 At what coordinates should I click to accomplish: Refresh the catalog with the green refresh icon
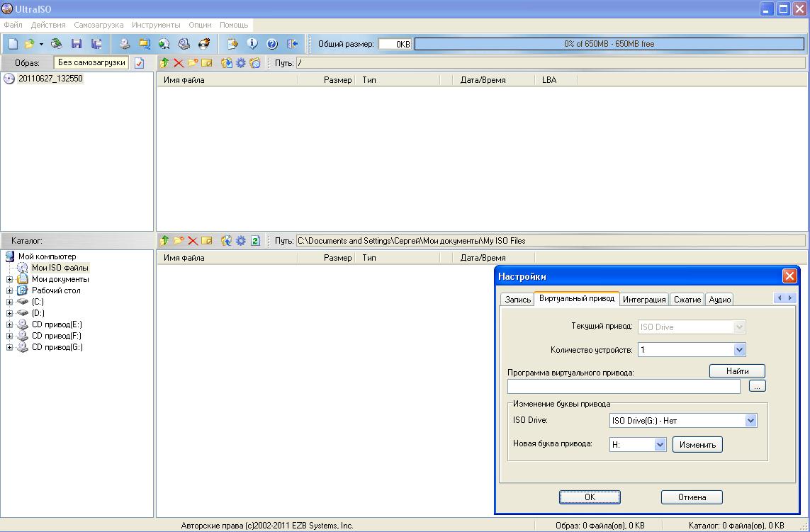[x=255, y=241]
